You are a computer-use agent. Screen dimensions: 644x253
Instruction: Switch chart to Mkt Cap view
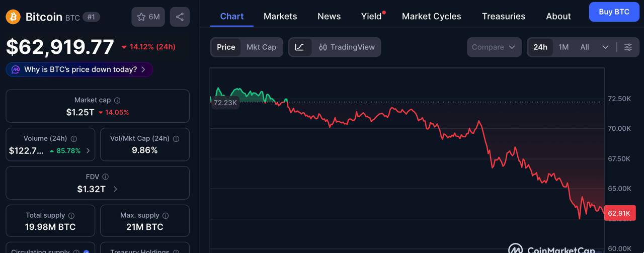(261, 47)
